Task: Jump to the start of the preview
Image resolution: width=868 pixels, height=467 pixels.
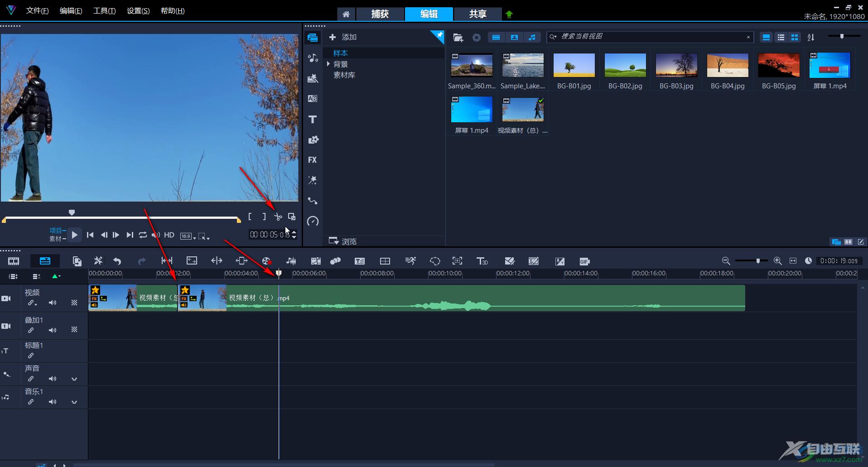Action: [90, 235]
